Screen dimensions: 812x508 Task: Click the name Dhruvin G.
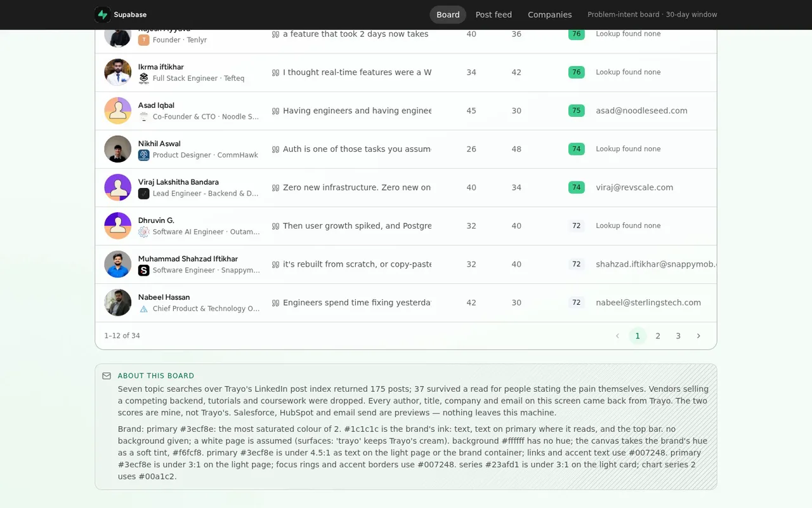[156, 220]
